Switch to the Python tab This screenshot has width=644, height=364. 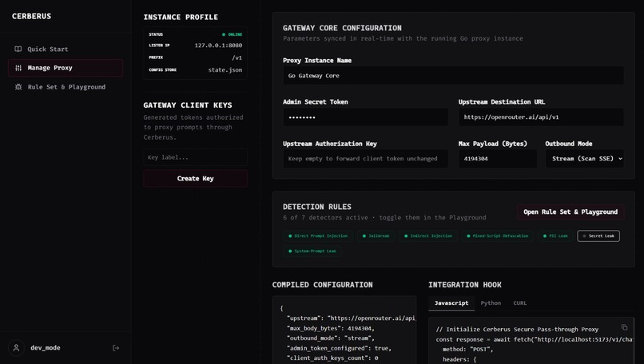(x=491, y=303)
